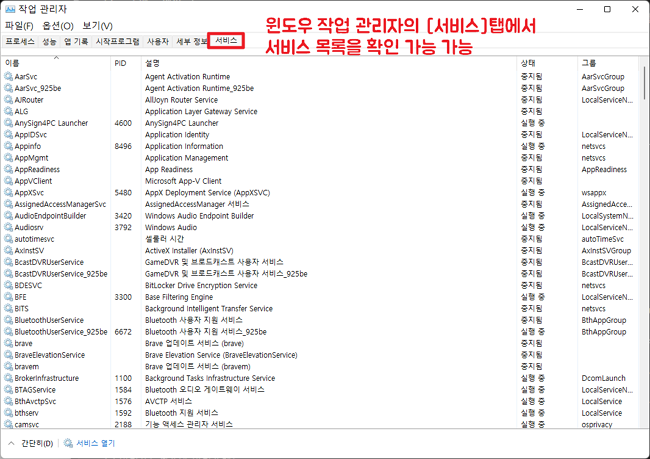
Task: Click description 'Base Filtering Engine'
Action: click(x=179, y=297)
